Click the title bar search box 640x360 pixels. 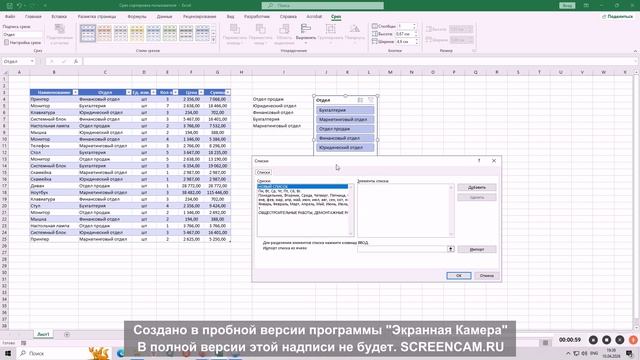(322, 6)
